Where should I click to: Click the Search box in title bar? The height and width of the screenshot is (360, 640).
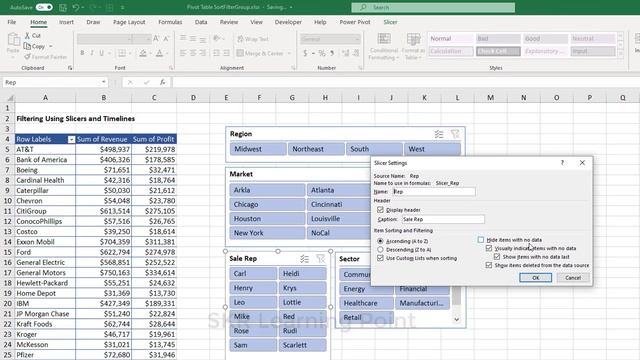click(x=433, y=7)
